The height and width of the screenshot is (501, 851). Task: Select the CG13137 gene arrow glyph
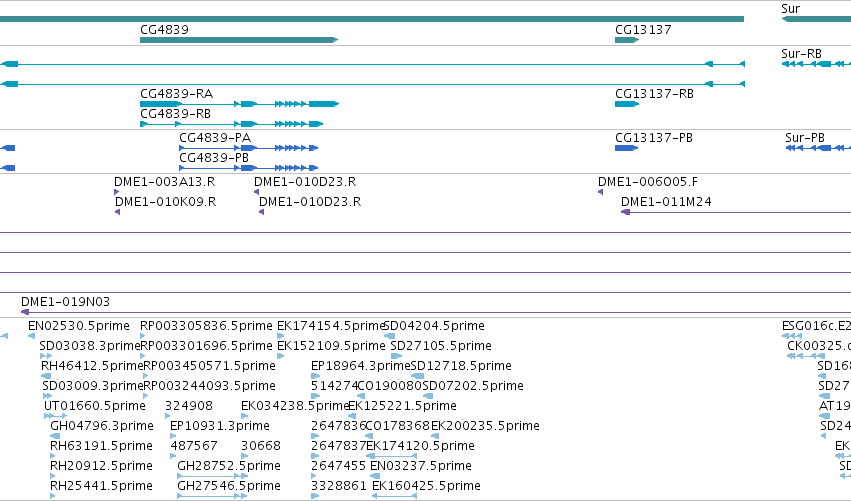point(627,40)
